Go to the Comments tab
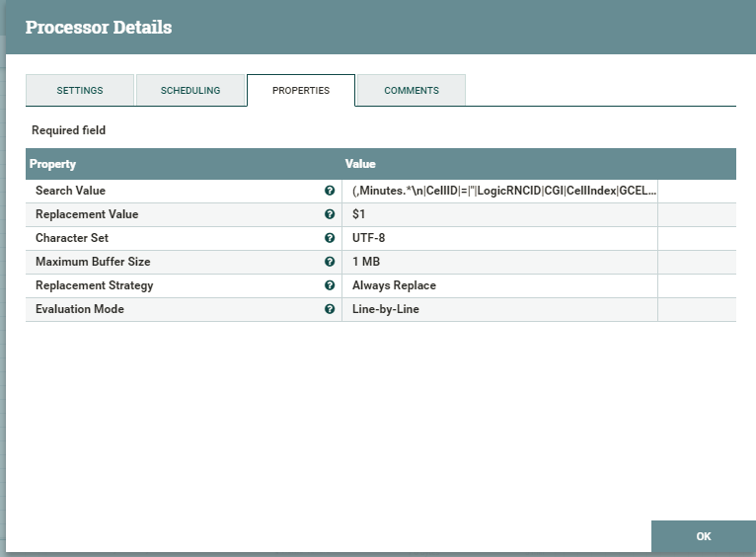The image size is (756, 557). tap(412, 90)
